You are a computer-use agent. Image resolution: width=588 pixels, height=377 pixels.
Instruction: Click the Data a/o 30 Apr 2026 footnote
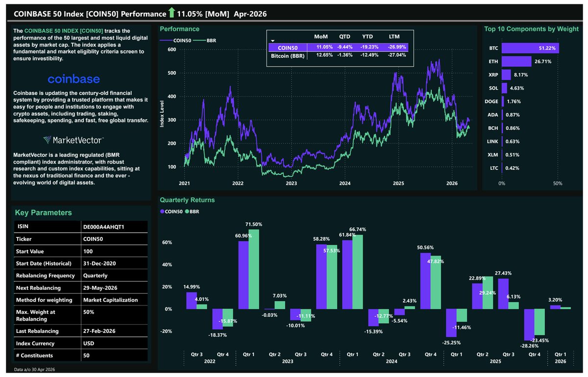click(x=34, y=369)
